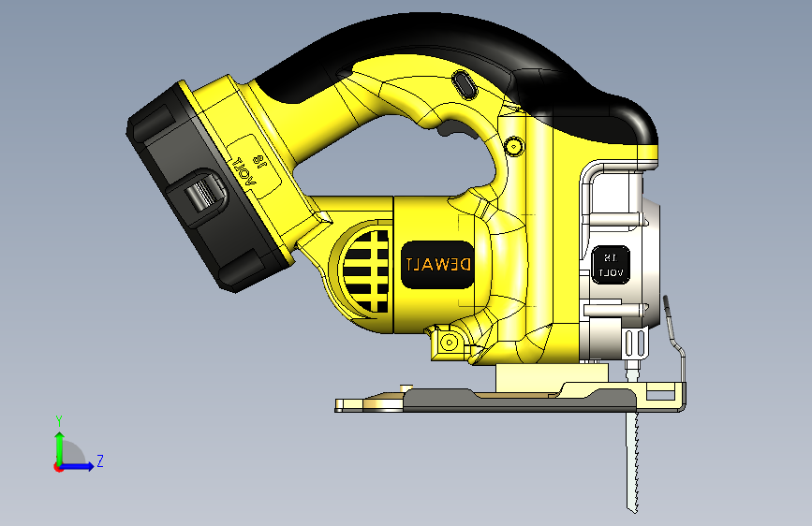Select the 18 VOLT label on battery mount
Image resolution: width=812 pixels, height=526 pixels.
[x=254, y=167]
